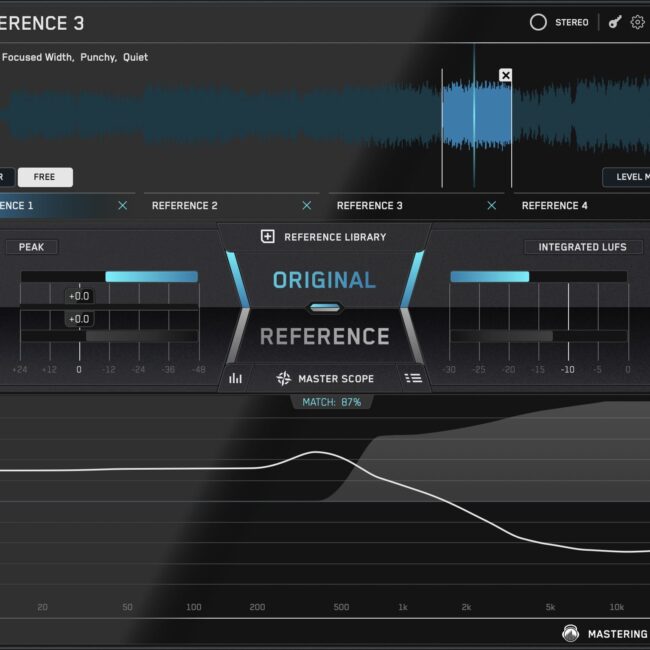650x650 pixels.
Task: Open the settings gear icon
Action: click(637, 22)
